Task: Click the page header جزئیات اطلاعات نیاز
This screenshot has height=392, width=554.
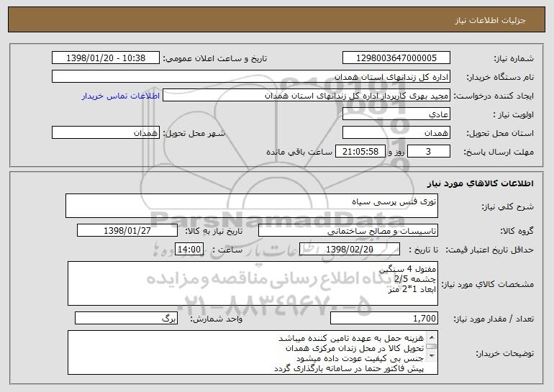Action: 490,20
